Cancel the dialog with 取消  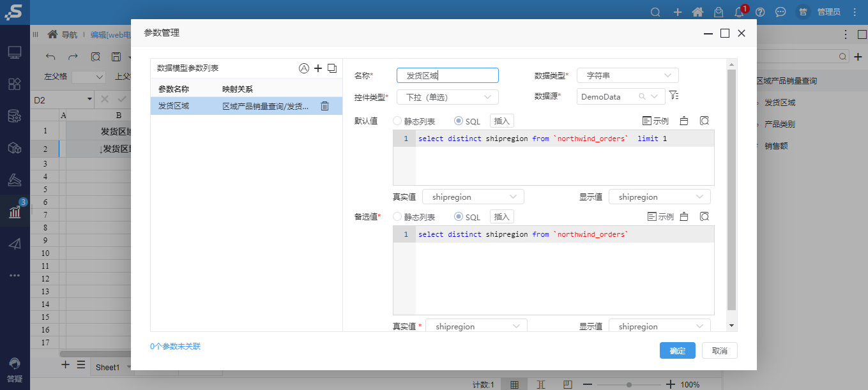click(720, 350)
